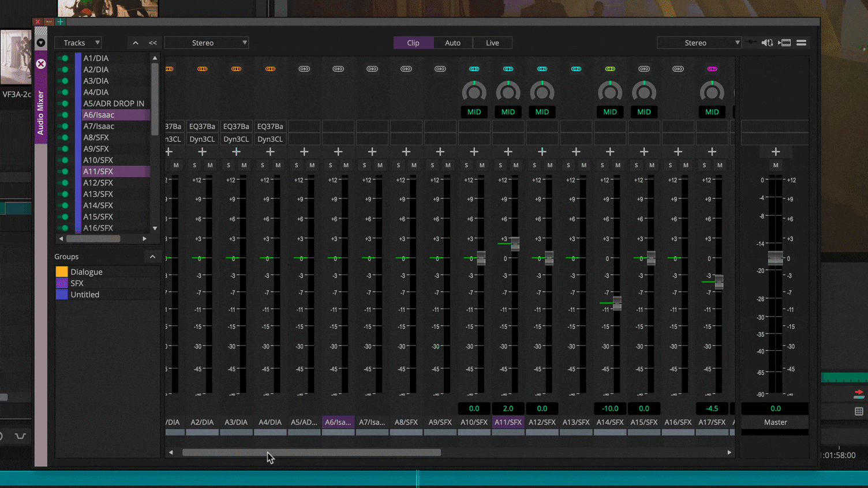
Task: Collapse the Groups section chevron
Action: pos(152,257)
